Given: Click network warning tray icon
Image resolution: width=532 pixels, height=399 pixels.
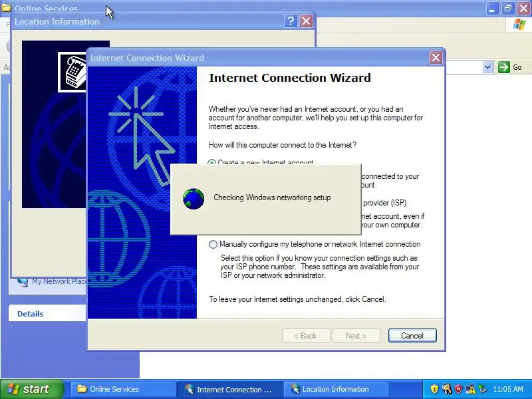Looking at the screenshot, I should tap(471, 389).
